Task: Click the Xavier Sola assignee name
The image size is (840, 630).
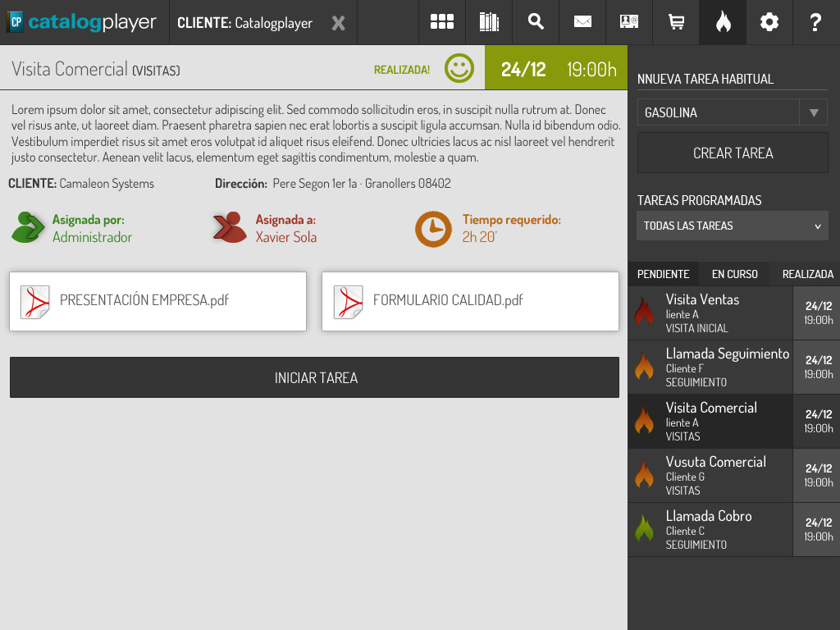Action: [286, 237]
